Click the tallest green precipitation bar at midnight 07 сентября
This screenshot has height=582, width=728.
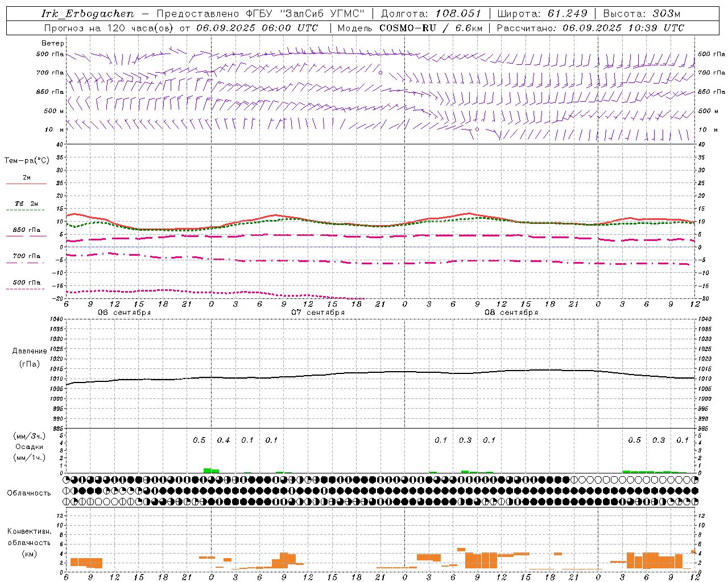click(208, 471)
